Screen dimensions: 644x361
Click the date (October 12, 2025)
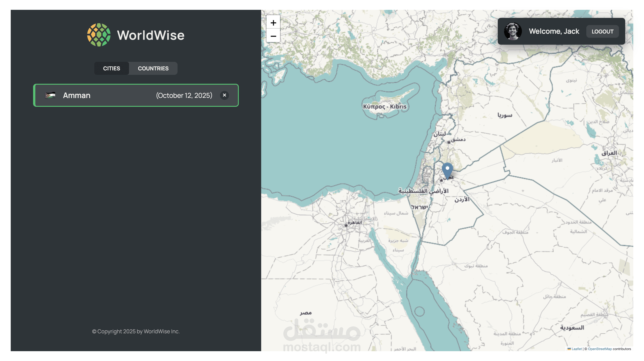tap(184, 95)
